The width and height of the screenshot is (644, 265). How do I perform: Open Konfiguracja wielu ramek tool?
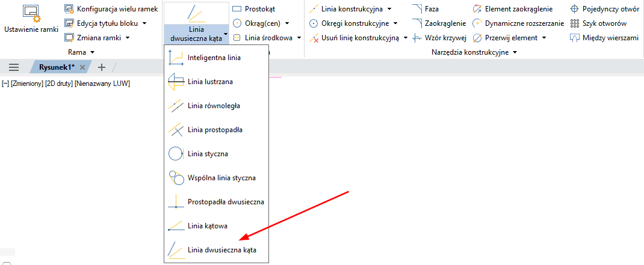(111, 8)
